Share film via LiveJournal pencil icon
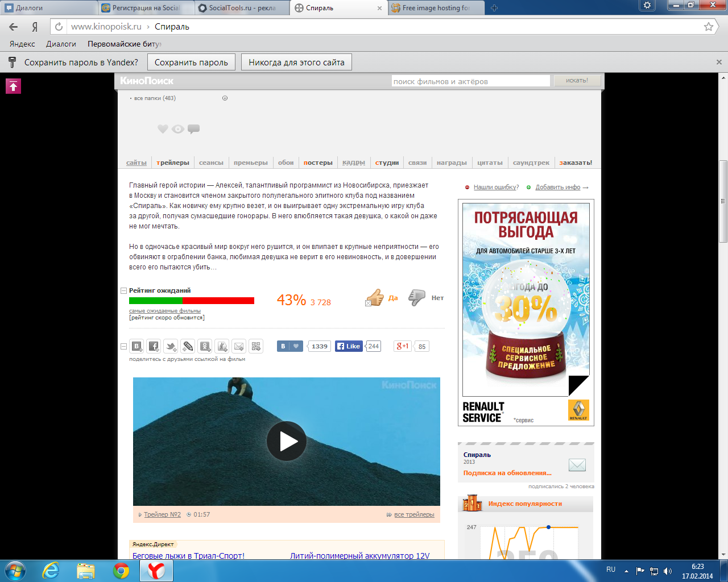Screen dimensions: 728x582 (188, 346)
